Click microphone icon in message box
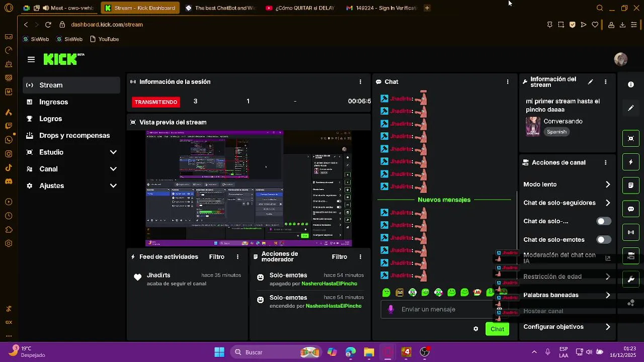The width and height of the screenshot is (644, 362). [x=391, y=309]
